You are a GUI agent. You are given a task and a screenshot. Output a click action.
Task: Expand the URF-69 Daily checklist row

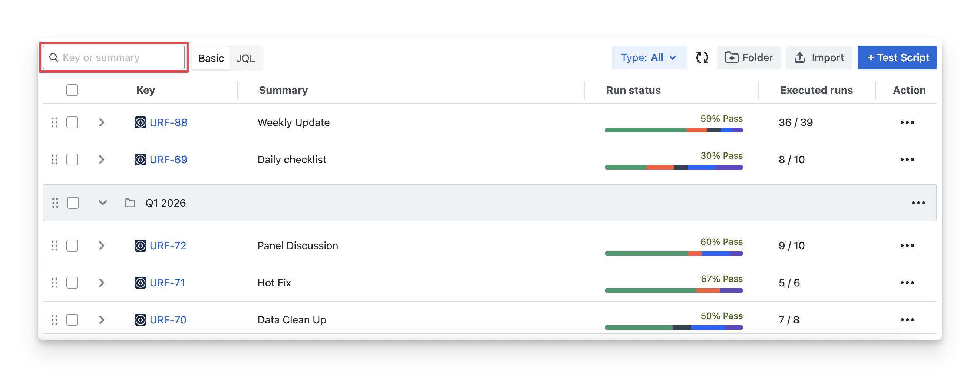click(x=102, y=160)
